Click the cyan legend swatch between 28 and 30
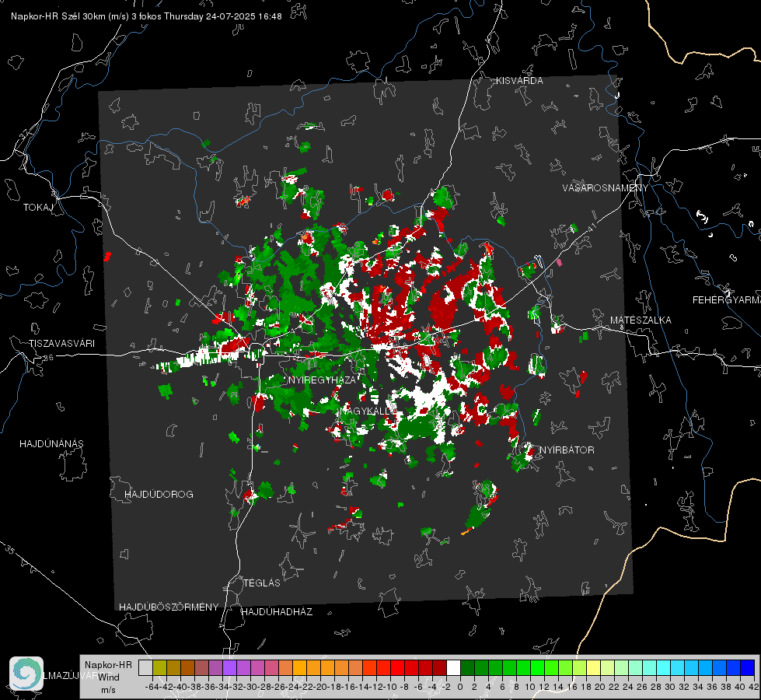761x700 pixels. [x=664, y=667]
